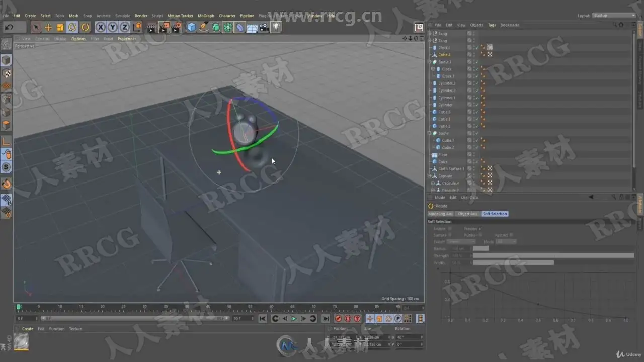
Task: Switch to the Soft Selection tab
Action: click(x=495, y=214)
